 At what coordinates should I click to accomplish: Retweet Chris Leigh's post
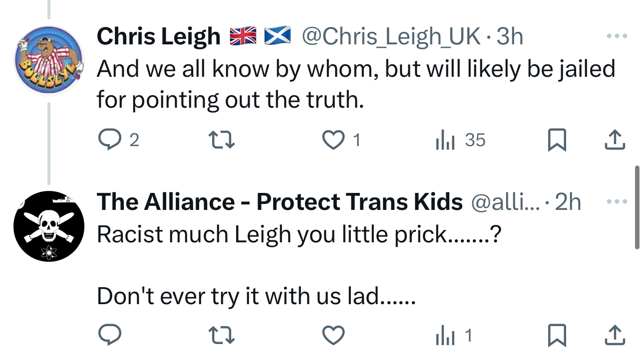[222, 140]
